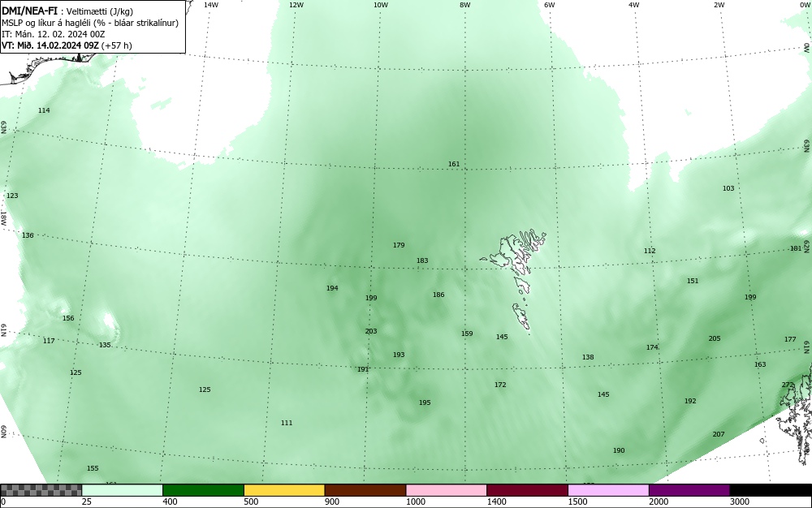The width and height of the screenshot is (812, 508).
Task: Click the 2W longitude label
Action: coord(719,5)
